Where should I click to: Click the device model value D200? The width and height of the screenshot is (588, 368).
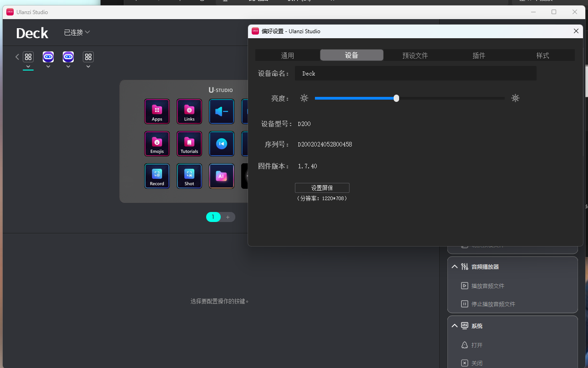pos(304,124)
